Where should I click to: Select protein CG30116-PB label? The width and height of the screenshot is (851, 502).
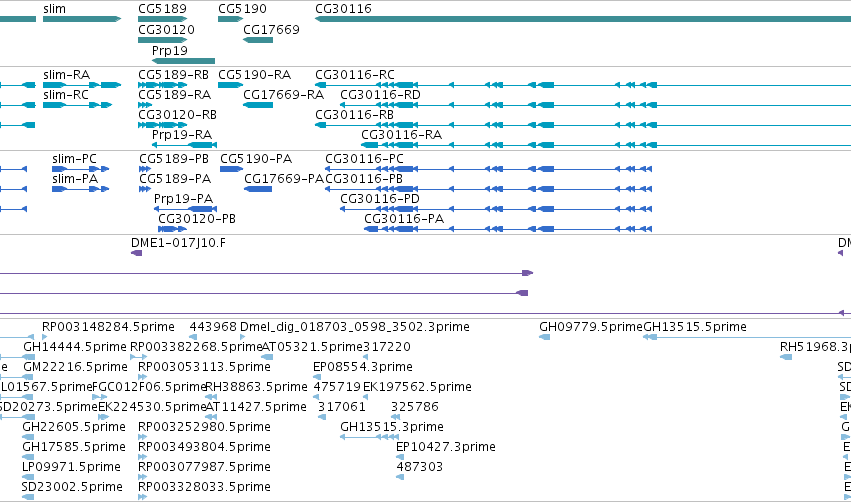pyautogui.click(x=364, y=179)
